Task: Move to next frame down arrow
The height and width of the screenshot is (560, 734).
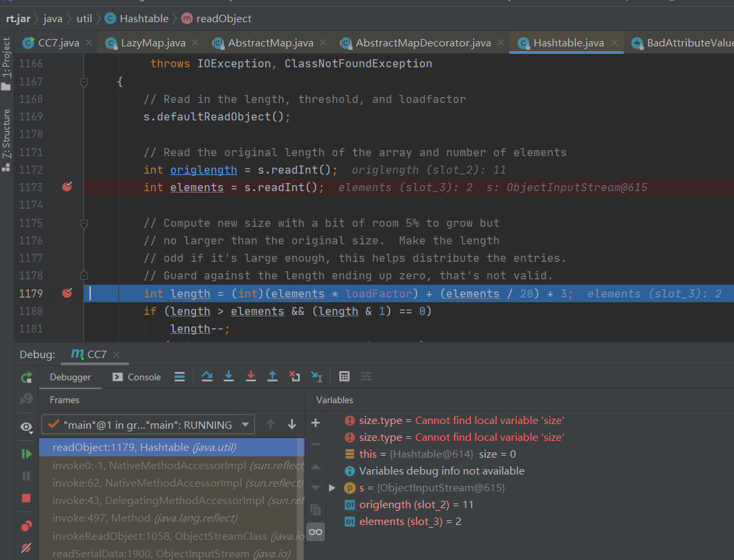Action: (292, 424)
